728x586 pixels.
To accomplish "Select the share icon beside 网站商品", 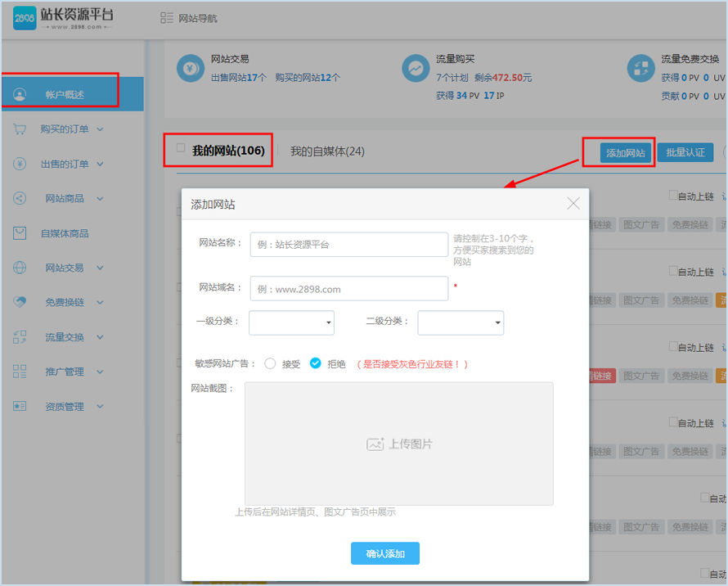I will tap(19, 197).
